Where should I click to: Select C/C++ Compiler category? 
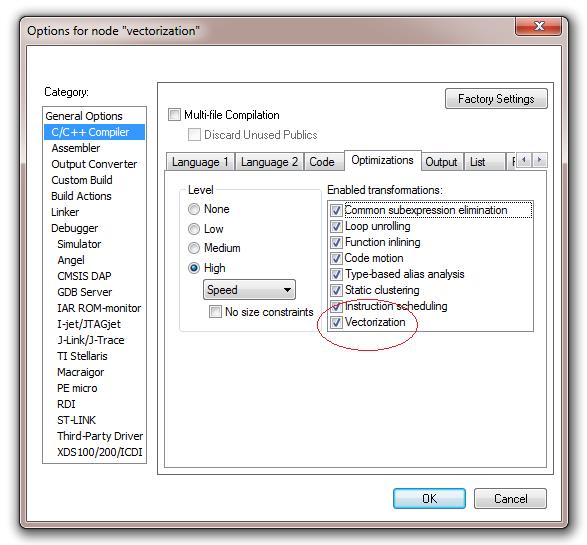click(94, 132)
